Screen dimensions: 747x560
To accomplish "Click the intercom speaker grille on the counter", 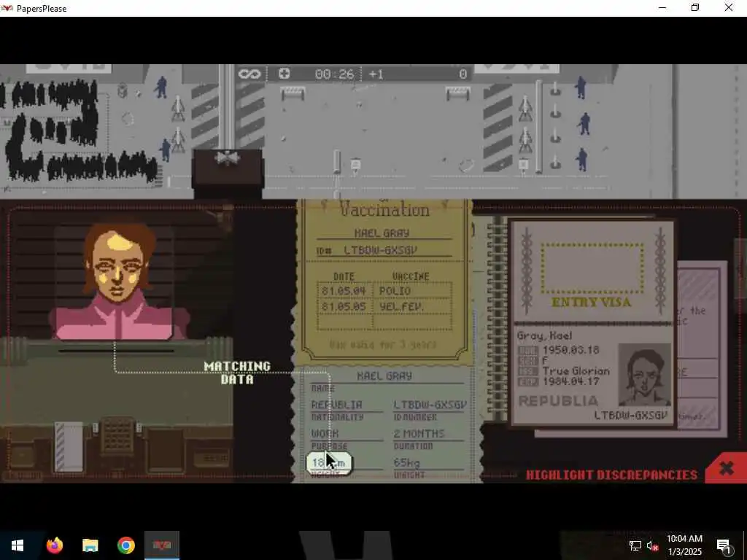I will [x=117, y=435].
